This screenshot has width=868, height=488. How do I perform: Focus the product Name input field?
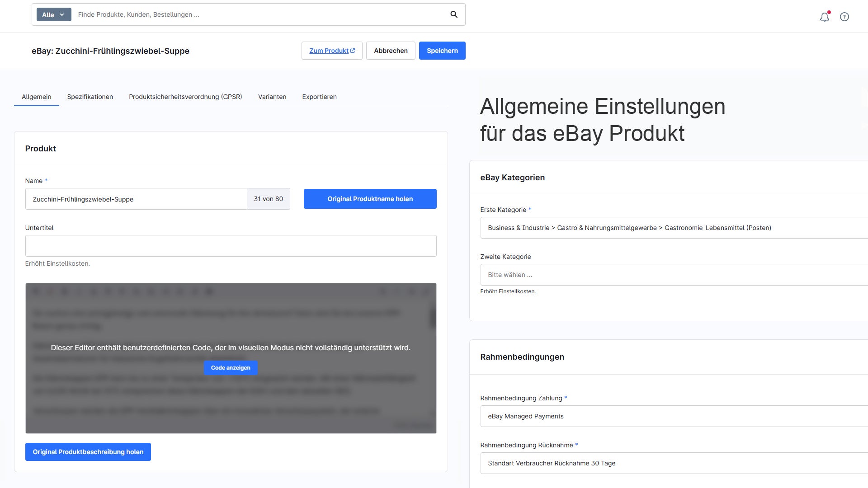pyautogui.click(x=136, y=199)
